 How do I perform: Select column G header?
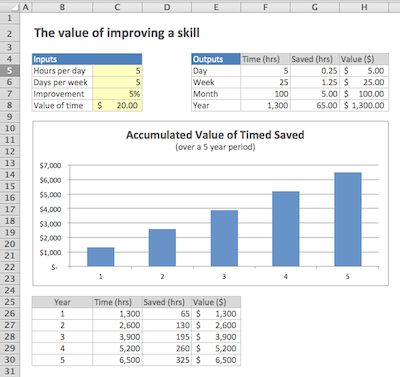pyautogui.click(x=315, y=7)
